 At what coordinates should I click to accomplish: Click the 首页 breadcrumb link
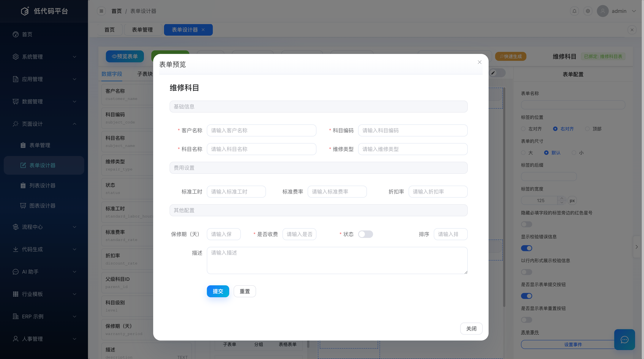pyautogui.click(x=116, y=11)
